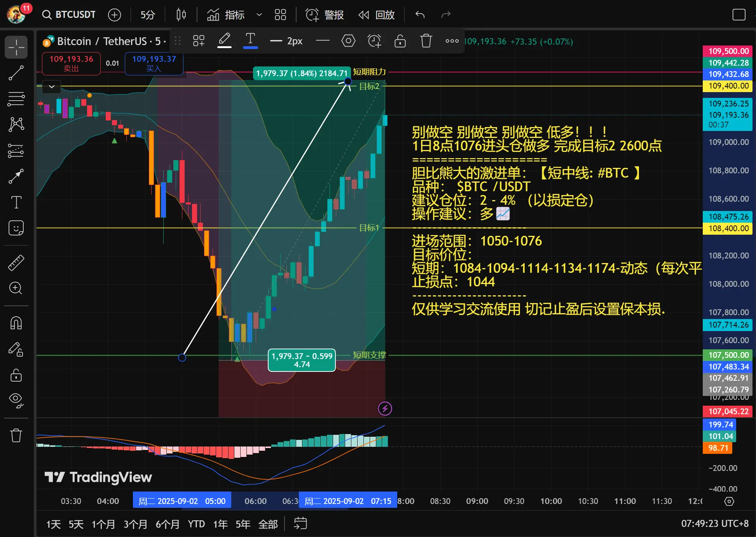This screenshot has width=756, height=537.
Task: Open the emoji icons tool
Action: point(16,228)
